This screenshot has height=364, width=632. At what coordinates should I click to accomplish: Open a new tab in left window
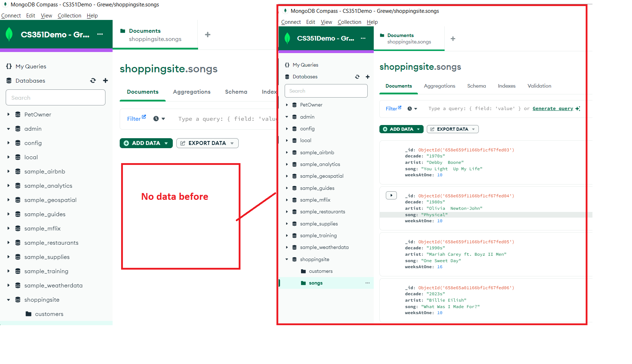tap(208, 35)
